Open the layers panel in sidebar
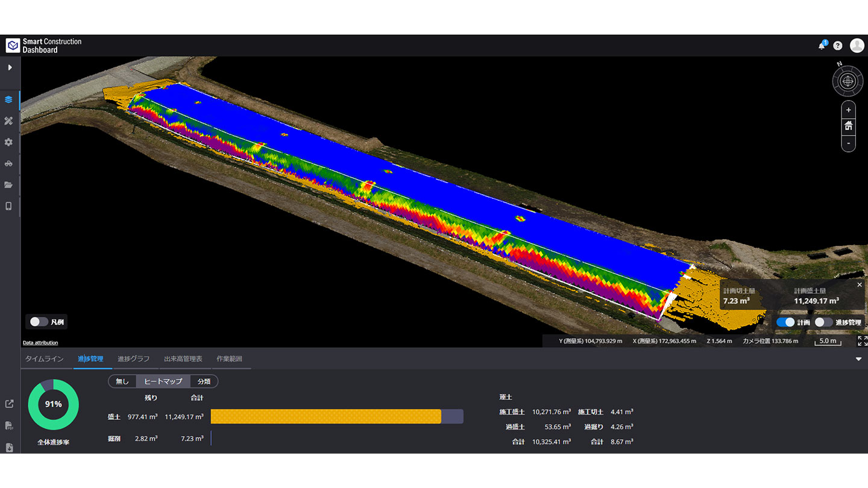This screenshot has height=488, width=868. tap(8, 100)
